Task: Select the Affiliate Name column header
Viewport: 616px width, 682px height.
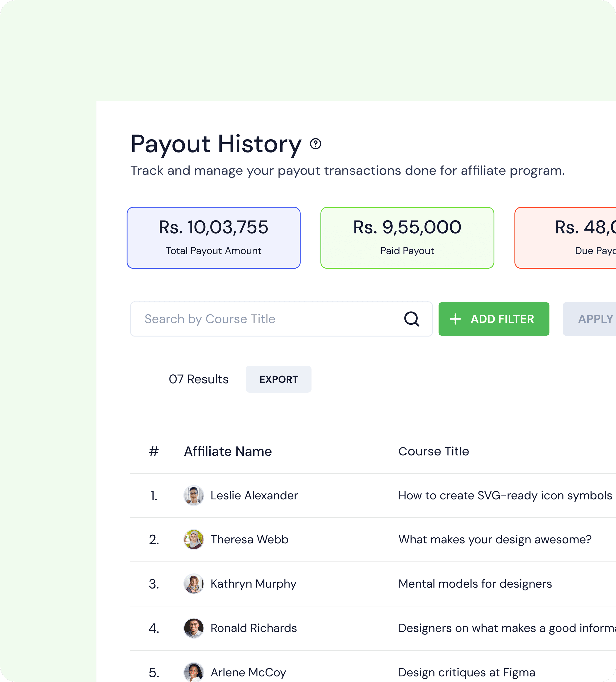Action: pos(228,451)
